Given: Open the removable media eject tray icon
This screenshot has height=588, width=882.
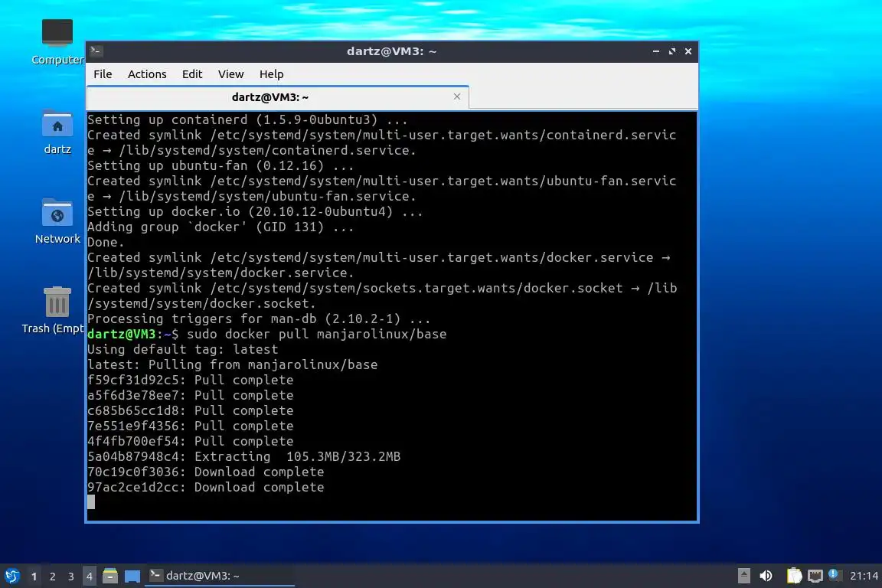Looking at the screenshot, I should [x=743, y=576].
